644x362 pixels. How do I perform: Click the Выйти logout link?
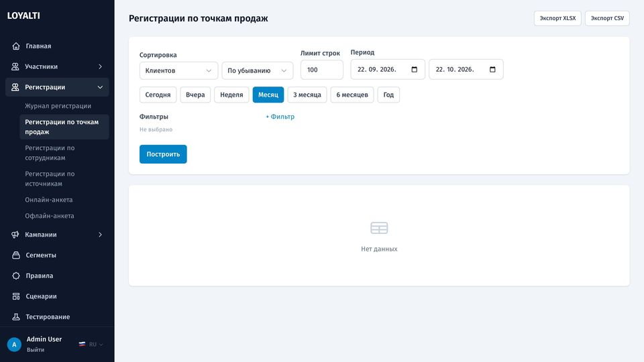click(x=36, y=350)
